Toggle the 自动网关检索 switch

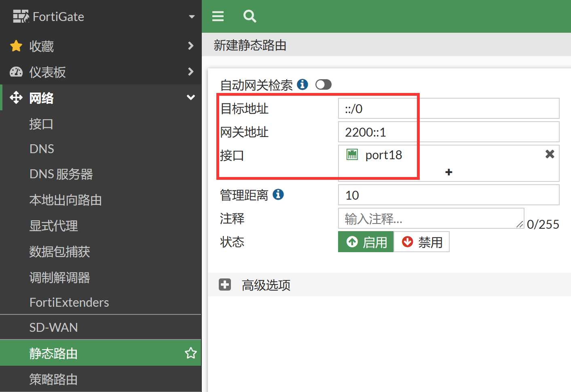click(324, 84)
